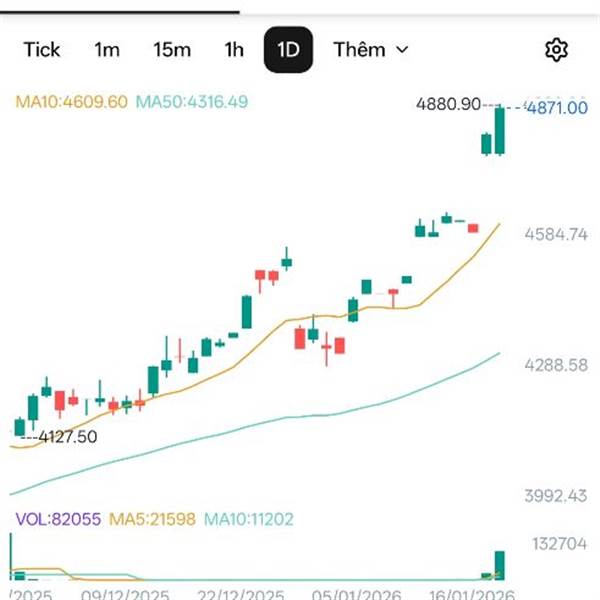Select the 1h timeframe tab
This screenshot has height=600, width=600.
click(x=234, y=49)
